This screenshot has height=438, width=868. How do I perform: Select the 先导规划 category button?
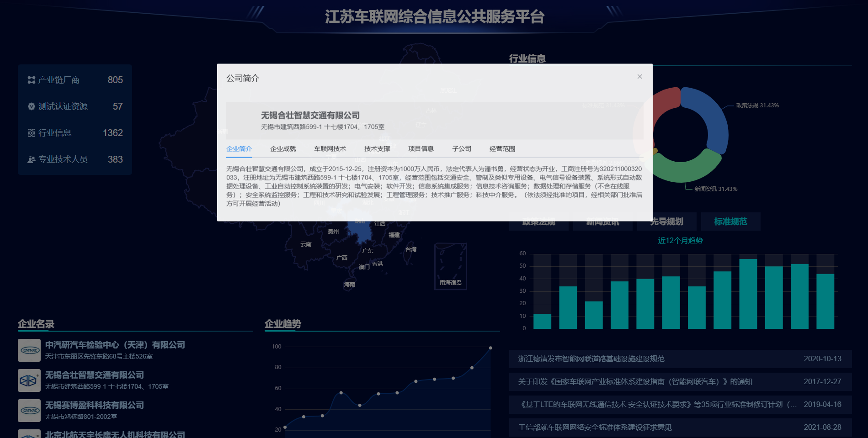click(x=666, y=222)
